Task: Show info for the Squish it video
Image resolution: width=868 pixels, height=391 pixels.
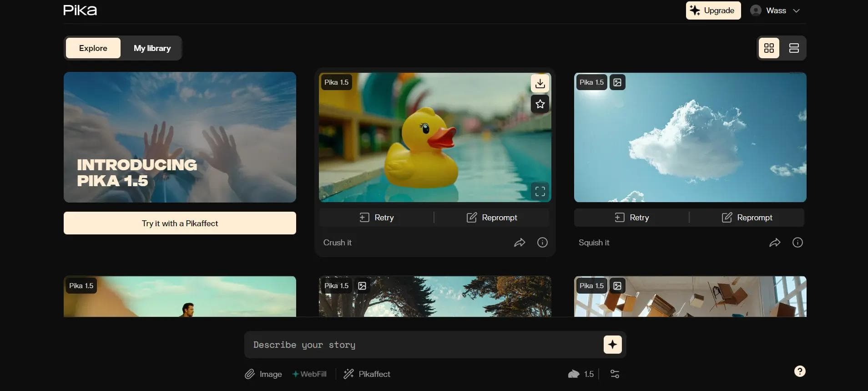Action: [797, 243]
